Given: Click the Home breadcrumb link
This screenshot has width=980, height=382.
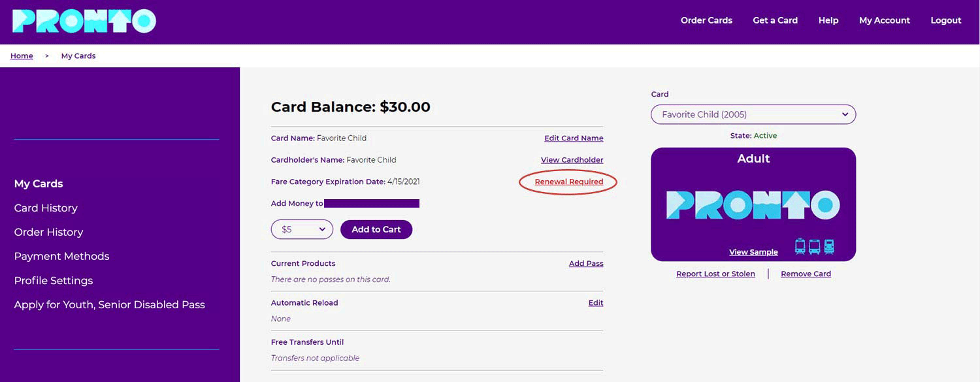Looking at the screenshot, I should (22, 56).
